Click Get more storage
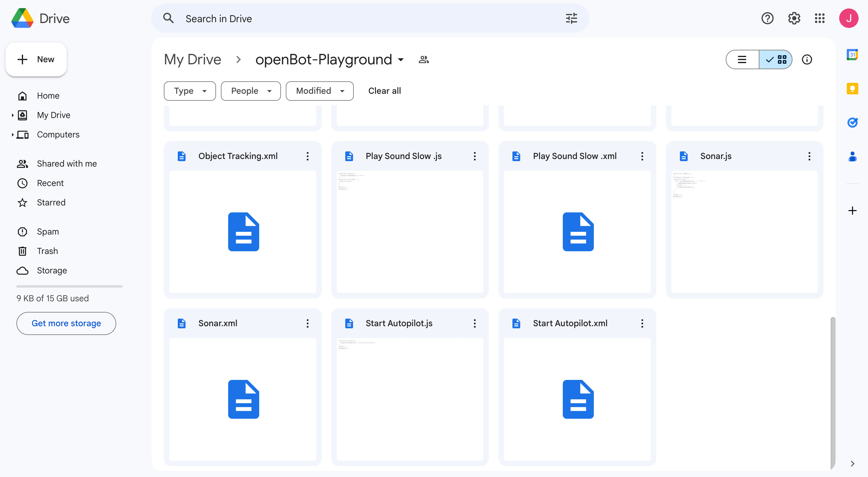Image resolution: width=868 pixels, height=477 pixels. pyautogui.click(x=66, y=323)
